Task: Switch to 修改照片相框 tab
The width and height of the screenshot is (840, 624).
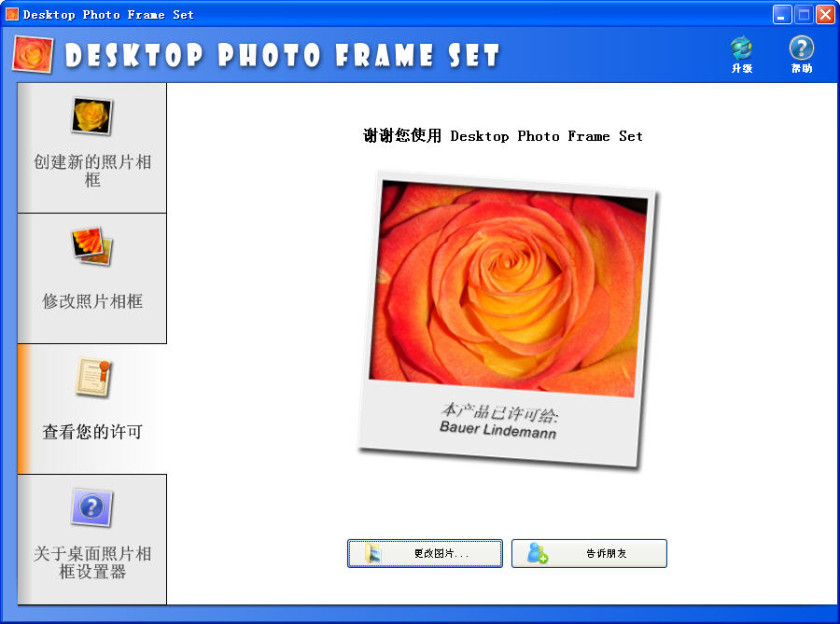Action: [92, 278]
